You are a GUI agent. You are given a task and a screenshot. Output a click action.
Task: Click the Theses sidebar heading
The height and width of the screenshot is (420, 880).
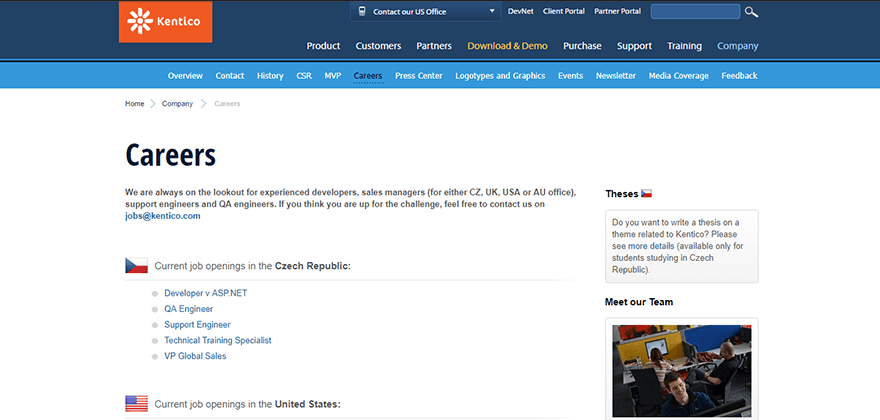pyautogui.click(x=622, y=194)
